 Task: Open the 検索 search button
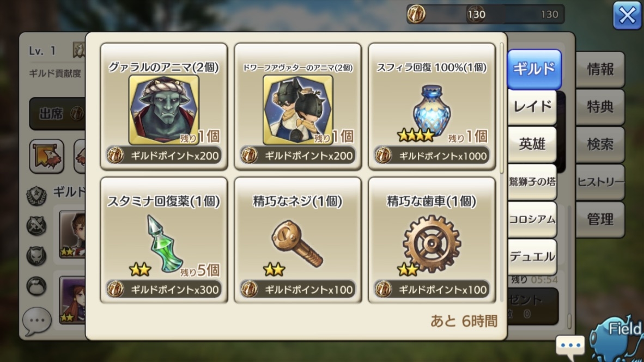[x=600, y=144]
